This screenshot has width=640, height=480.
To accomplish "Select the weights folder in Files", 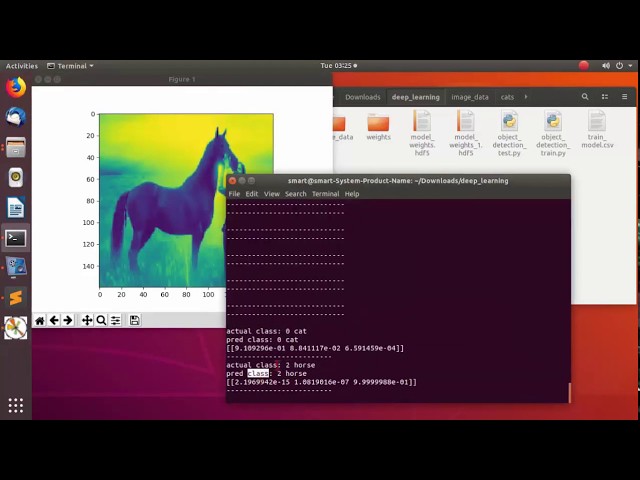I will pyautogui.click(x=378, y=127).
